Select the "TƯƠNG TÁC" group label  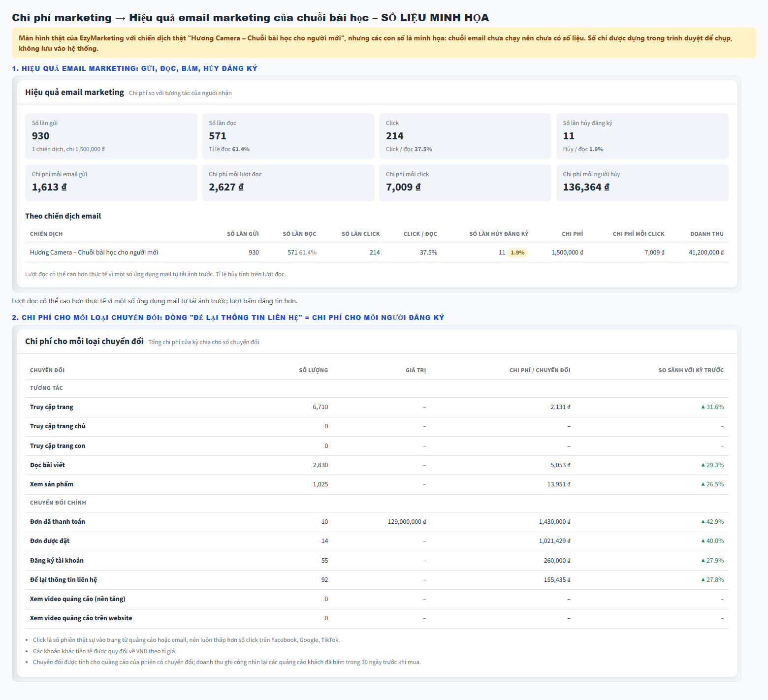point(46,388)
